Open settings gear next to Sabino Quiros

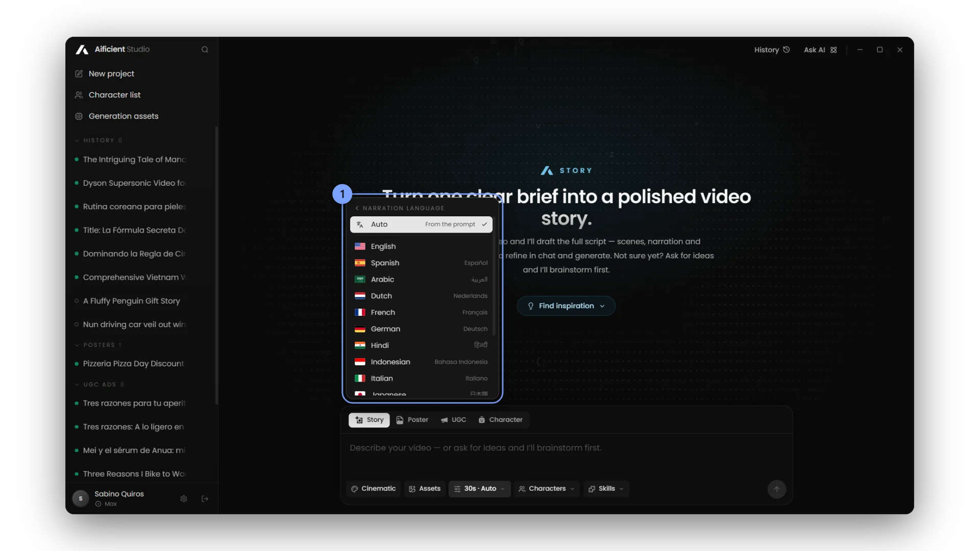(184, 499)
